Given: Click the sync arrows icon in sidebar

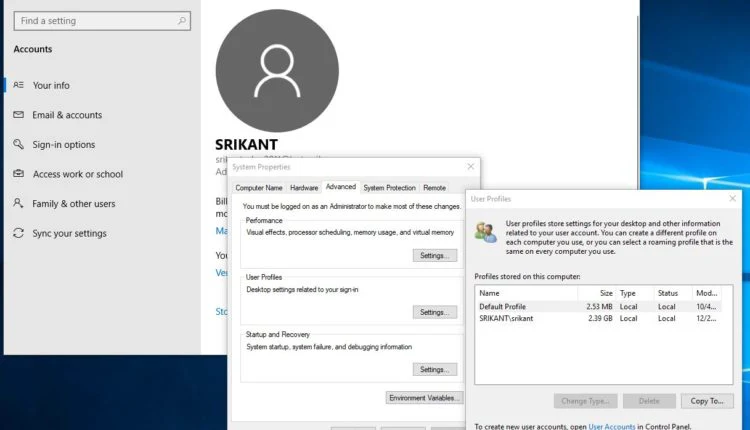Looking at the screenshot, I should (18, 233).
